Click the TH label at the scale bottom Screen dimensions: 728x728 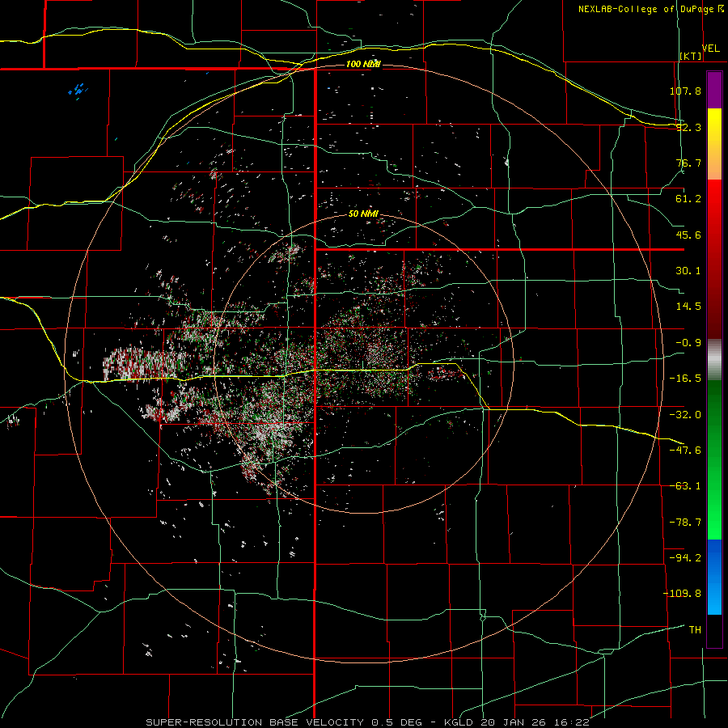(695, 630)
